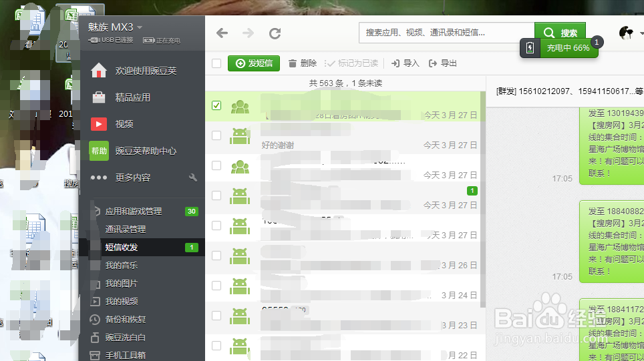
Task: Open the home icon beside 欢迎使用豌豆荚
Action: tap(99, 71)
